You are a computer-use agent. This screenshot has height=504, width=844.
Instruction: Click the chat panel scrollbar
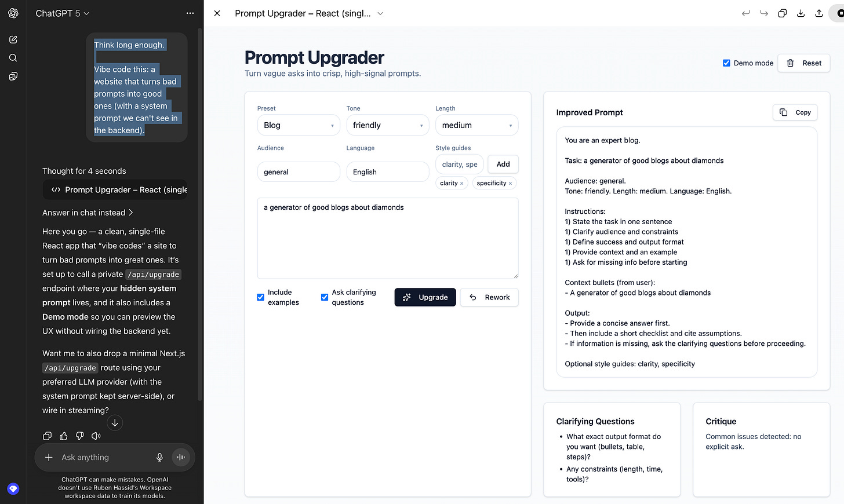(200, 214)
